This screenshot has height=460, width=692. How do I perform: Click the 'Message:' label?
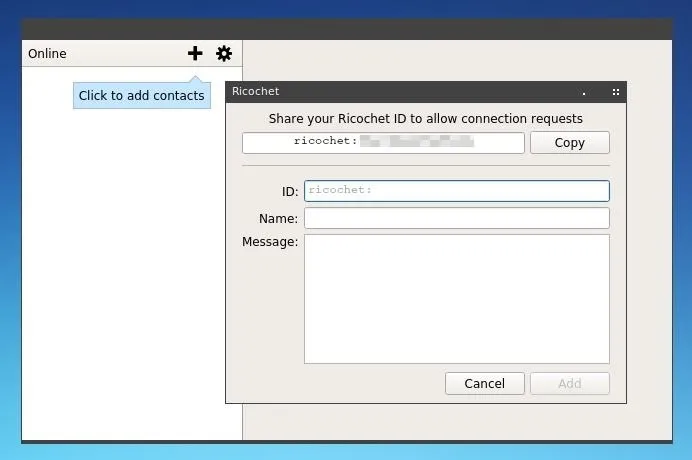(270, 241)
